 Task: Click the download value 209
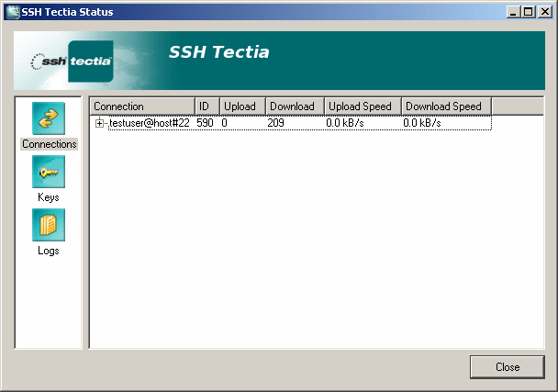pyautogui.click(x=276, y=123)
